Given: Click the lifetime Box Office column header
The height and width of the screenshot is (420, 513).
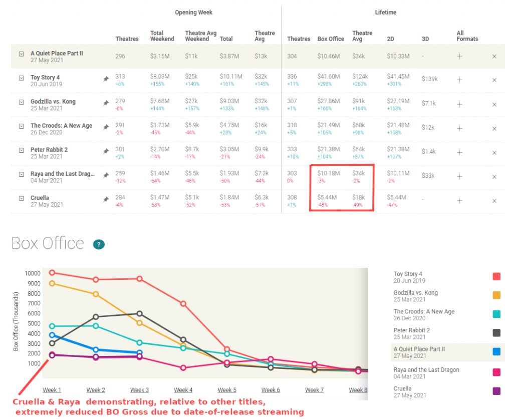Looking at the screenshot, I should tap(331, 39).
